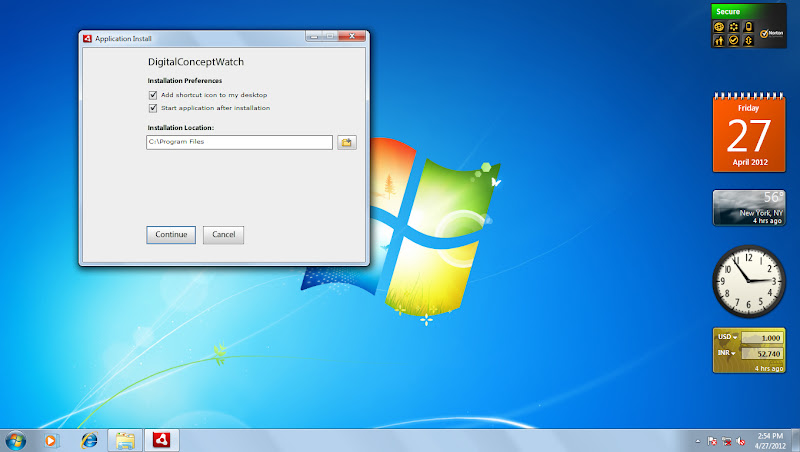Show hidden tray icons arrow
This screenshot has height=452, width=800.
697,441
